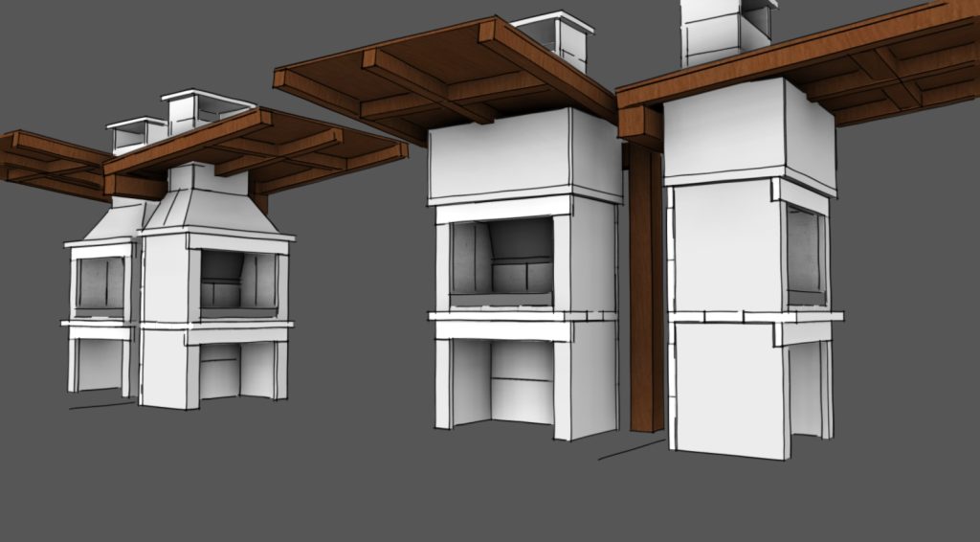
Task: Select the vertical wooden support post
Action: (x=646, y=287)
